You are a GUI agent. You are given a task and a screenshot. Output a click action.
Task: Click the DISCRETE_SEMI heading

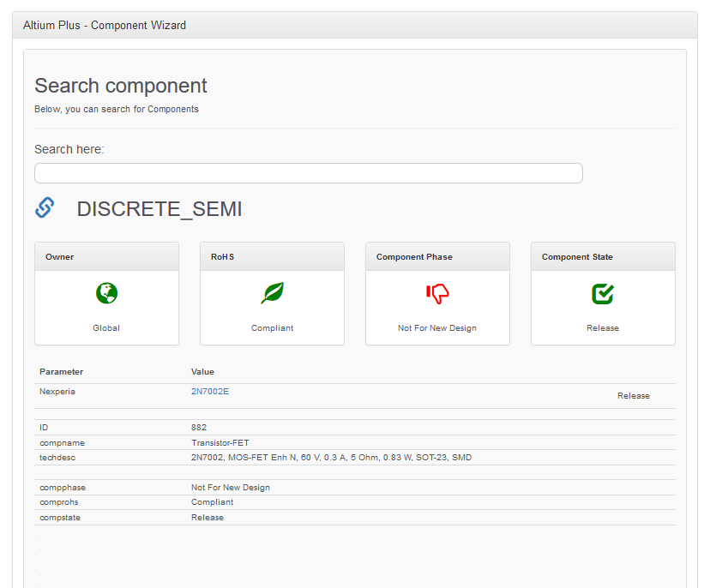159,209
